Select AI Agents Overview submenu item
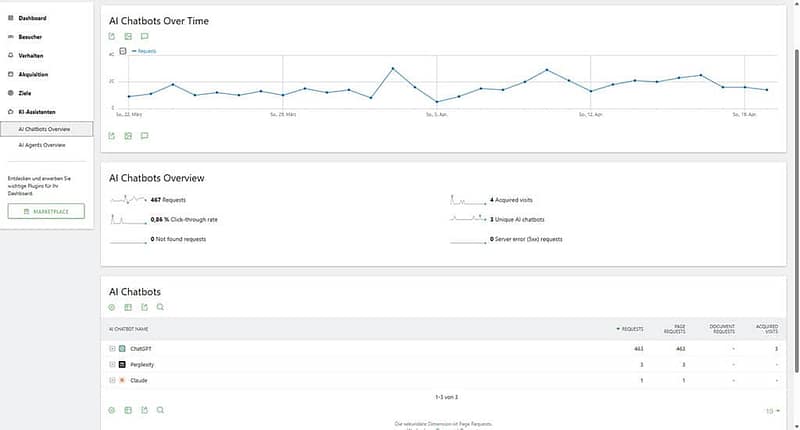Viewport: 800px width, 430px height. click(42, 145)
